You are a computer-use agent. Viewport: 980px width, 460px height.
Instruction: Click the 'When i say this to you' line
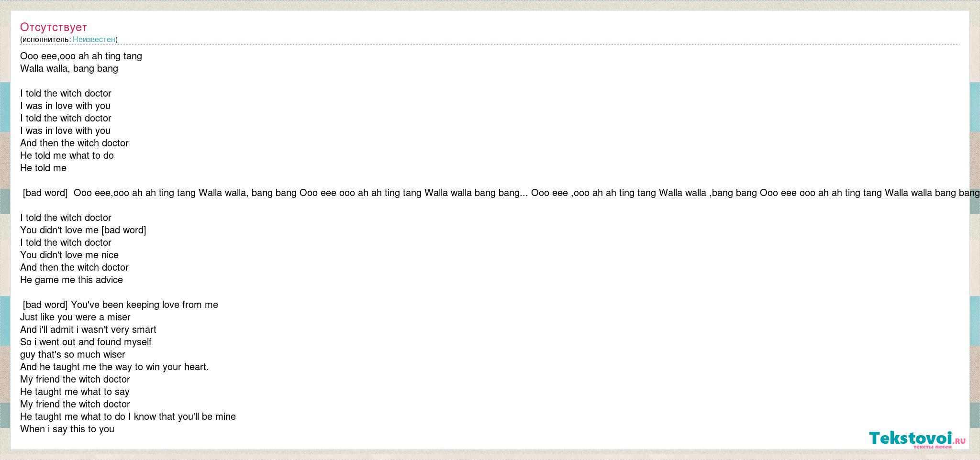point(67,429)
